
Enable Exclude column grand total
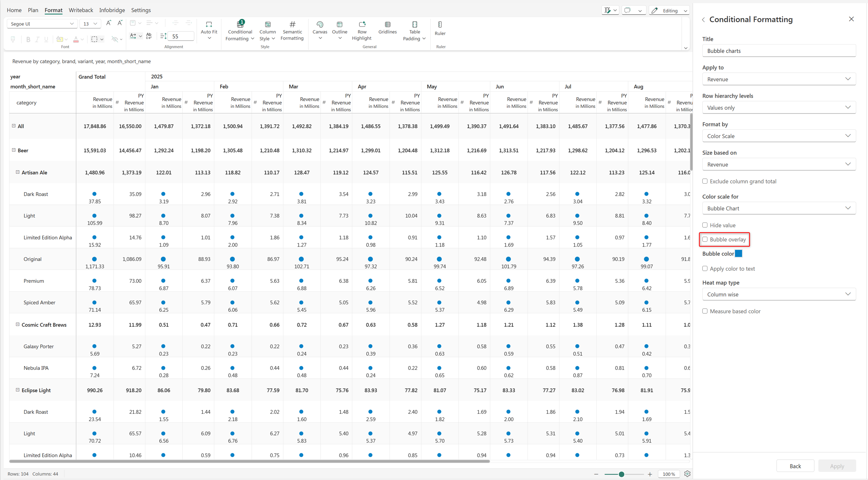(705, 181)
